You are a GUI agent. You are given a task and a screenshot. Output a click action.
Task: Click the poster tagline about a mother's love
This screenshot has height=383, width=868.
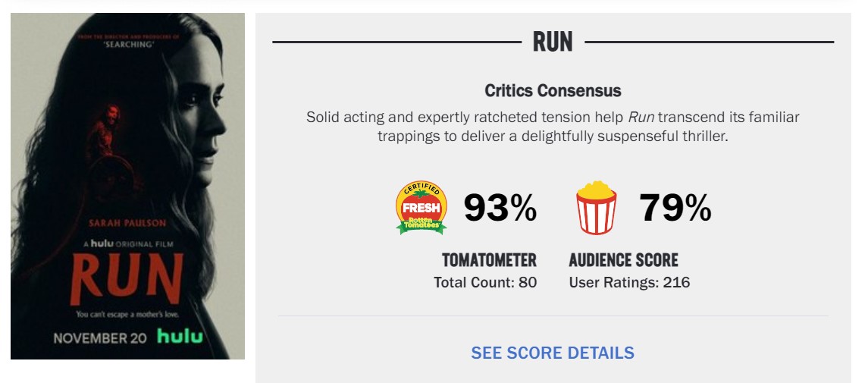127,313
